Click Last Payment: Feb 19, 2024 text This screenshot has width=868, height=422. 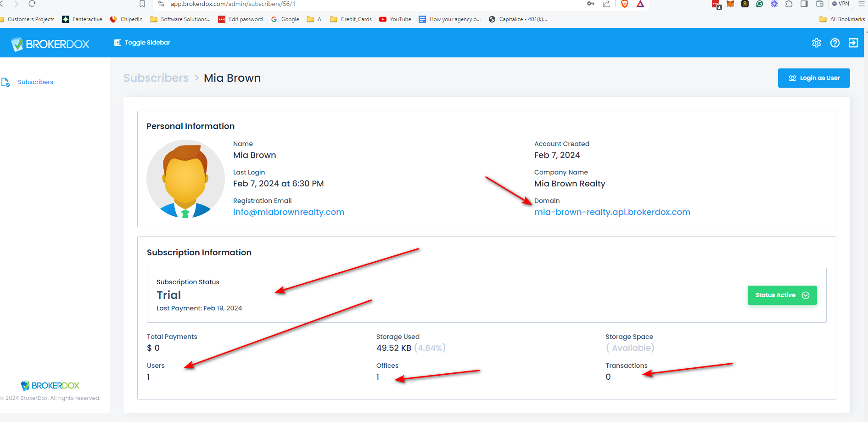[199, 308]
